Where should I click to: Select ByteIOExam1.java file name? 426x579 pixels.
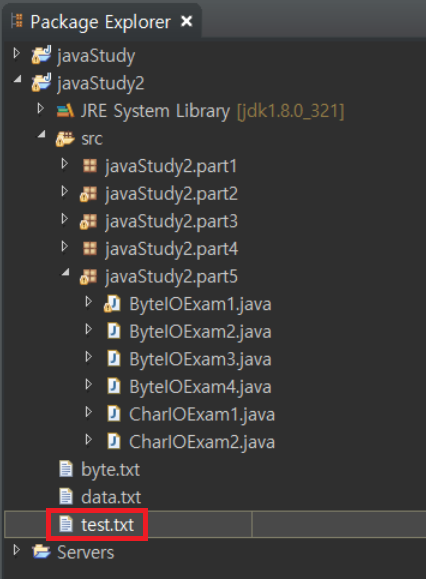pos(200,305)
